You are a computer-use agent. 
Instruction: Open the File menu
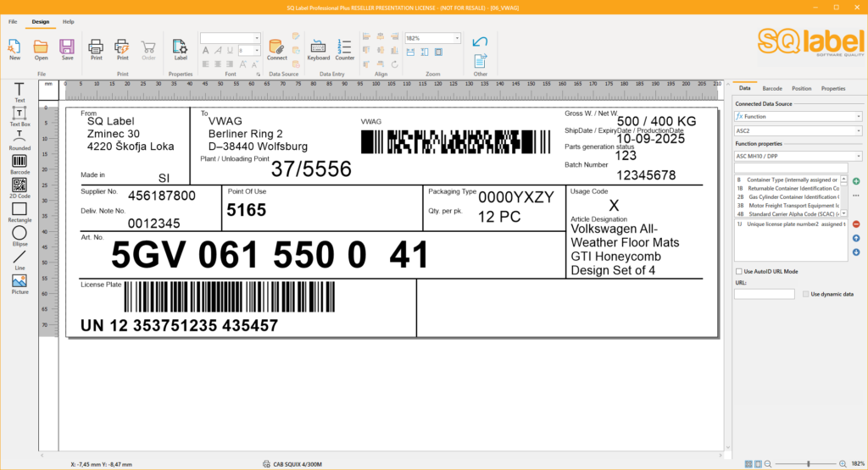(x=13, y=21)
